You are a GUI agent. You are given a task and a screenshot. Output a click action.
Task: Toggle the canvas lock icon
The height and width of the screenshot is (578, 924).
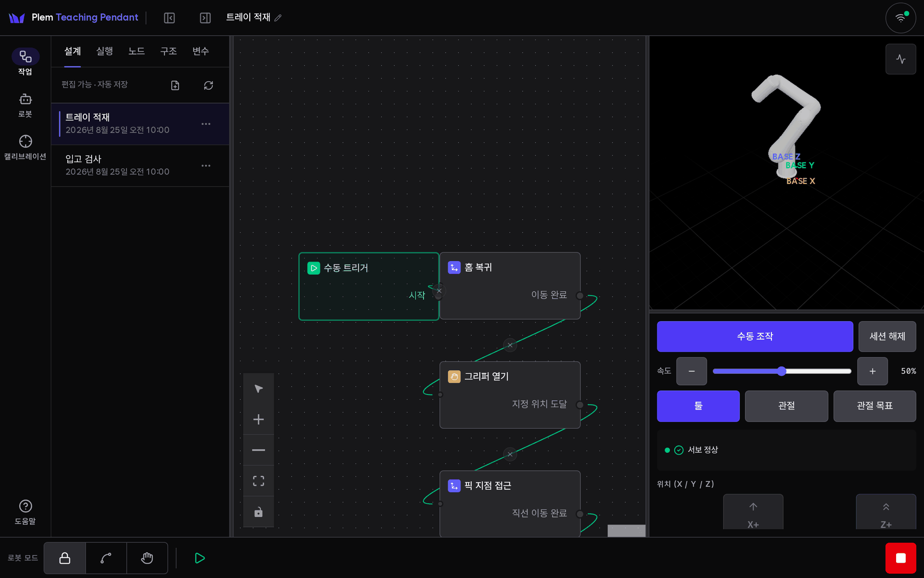(258, 512)
